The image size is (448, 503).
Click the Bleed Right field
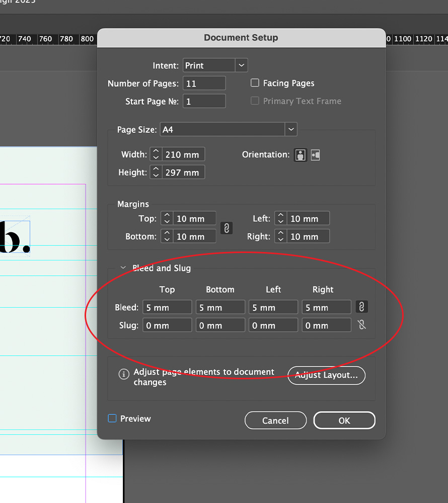326,307
